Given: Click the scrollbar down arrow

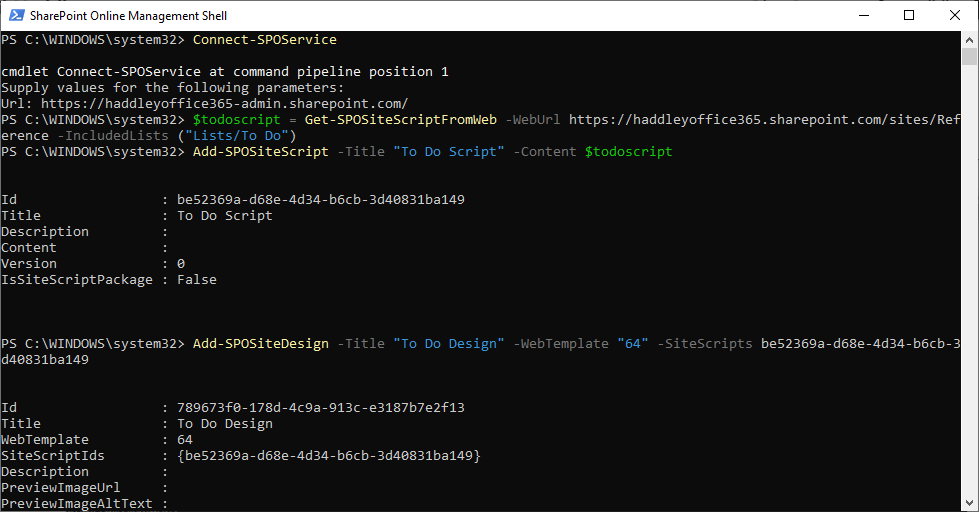Looking at the screenshot, I should point(970,503).
